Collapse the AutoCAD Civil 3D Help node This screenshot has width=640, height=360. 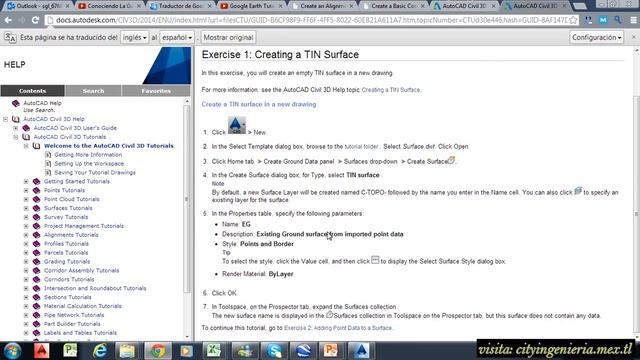tap(6, 119)
